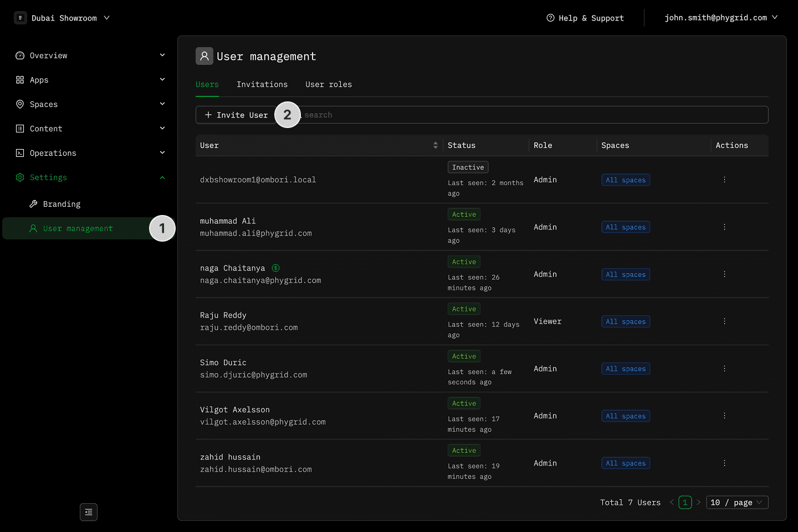
Task: Click All spaces tag for zahid hussain
Action: click(x=626, y=463)
